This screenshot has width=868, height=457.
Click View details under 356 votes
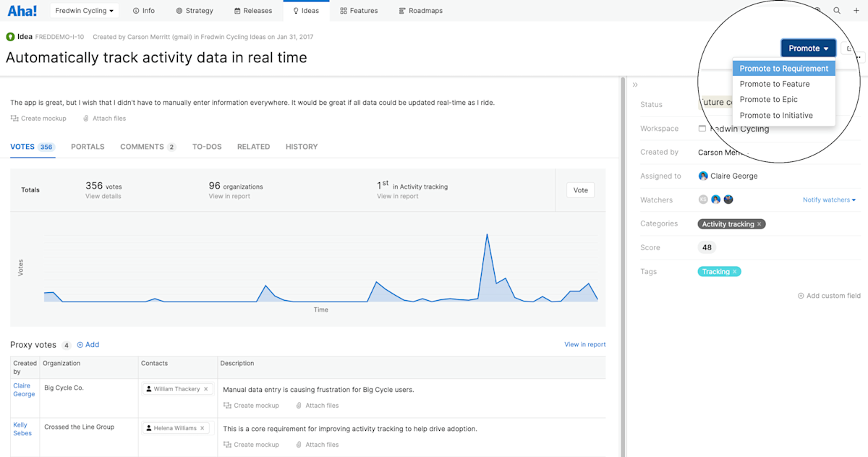[x=103, y=197]
